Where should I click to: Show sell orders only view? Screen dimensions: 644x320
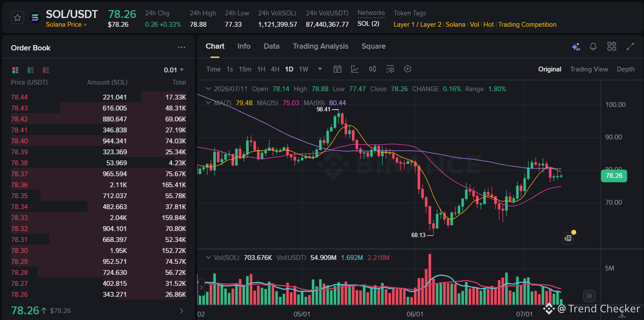pyautogui.click(x=46, y=70)
